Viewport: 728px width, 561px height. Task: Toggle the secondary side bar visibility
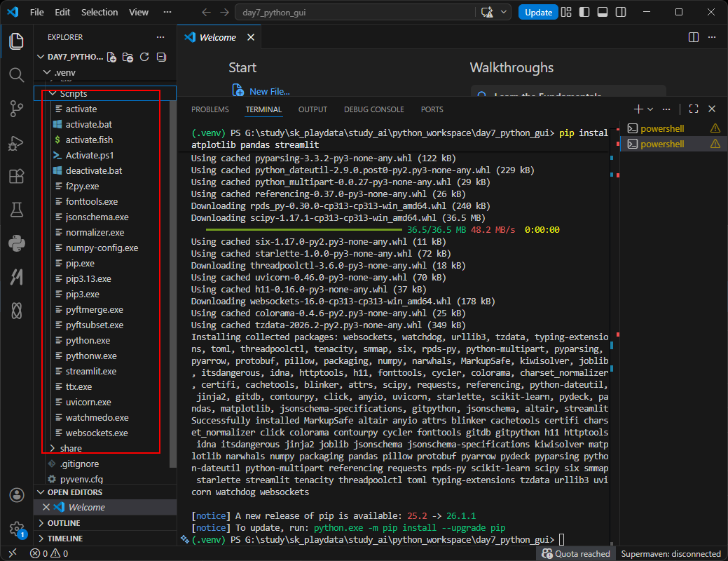[621, 12]
